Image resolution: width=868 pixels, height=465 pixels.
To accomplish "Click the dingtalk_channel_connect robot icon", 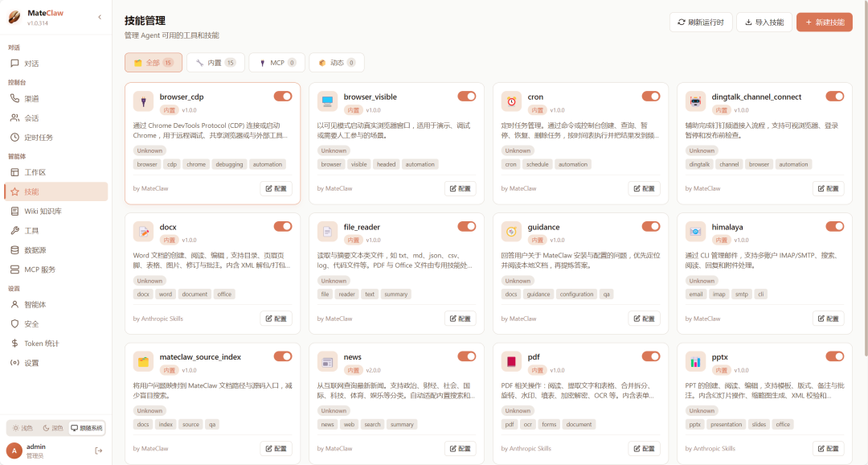I will (696, 101).
